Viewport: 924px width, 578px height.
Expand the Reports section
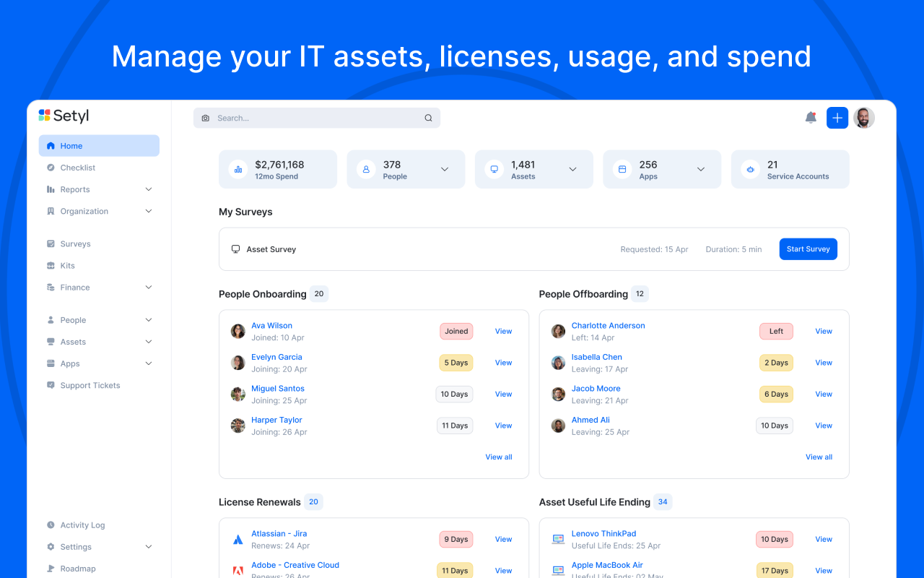148,189
